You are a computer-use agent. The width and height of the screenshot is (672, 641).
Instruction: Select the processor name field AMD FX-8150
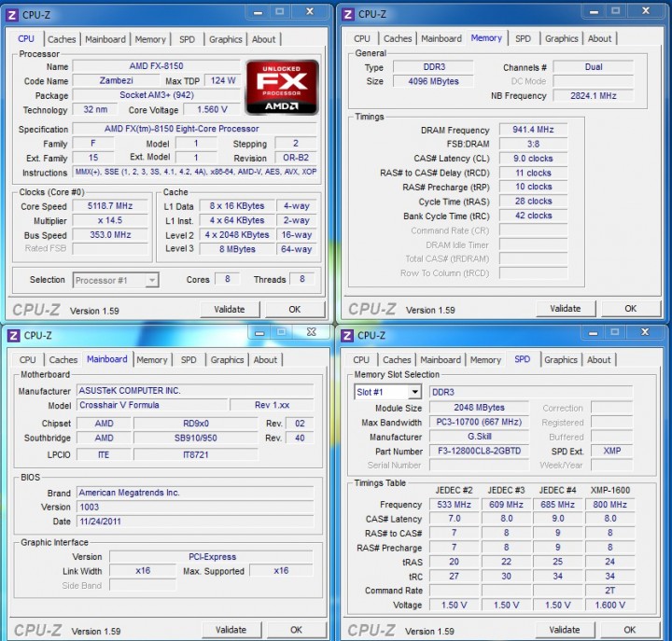point(157,66)
